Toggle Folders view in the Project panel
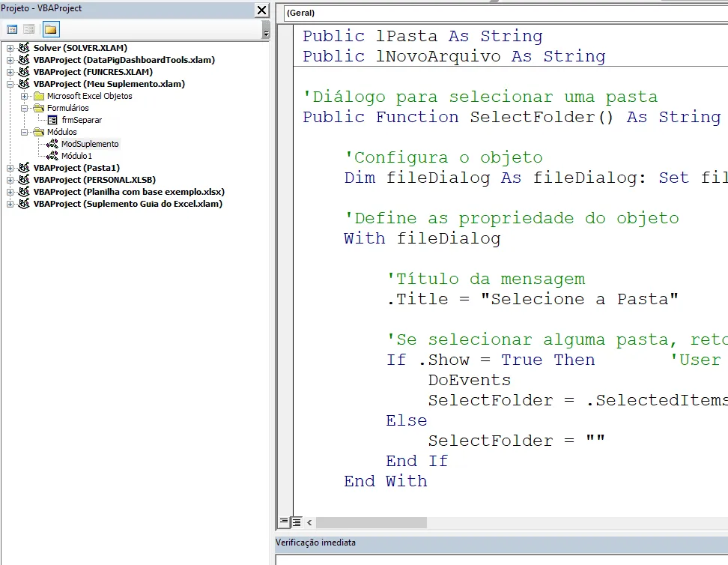Image resolution: width=728 pixels, height=565 pixels. pos(51,29)
